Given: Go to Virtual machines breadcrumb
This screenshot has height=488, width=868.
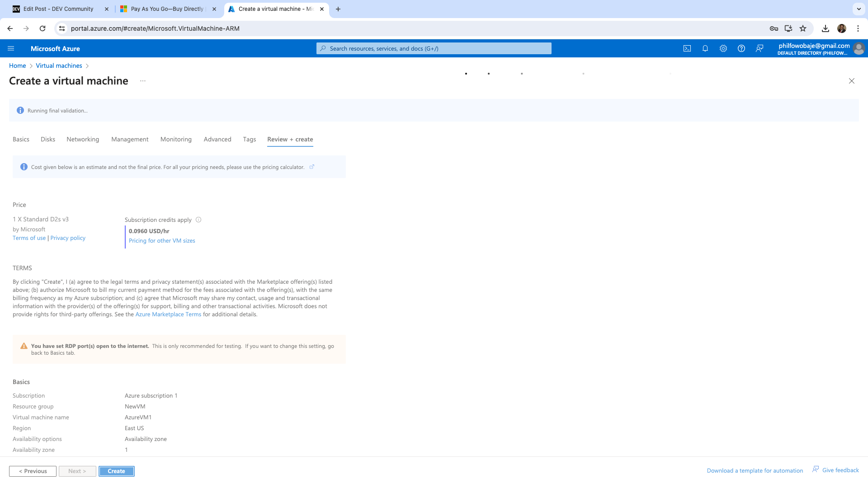Looking at the screenshot, I should (x=59, y=66).
